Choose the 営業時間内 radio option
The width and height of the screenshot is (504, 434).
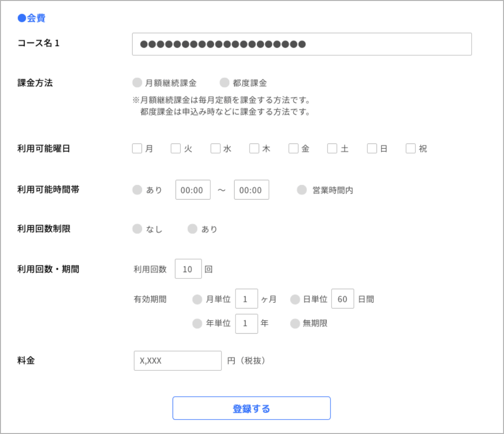coord(302,190)
